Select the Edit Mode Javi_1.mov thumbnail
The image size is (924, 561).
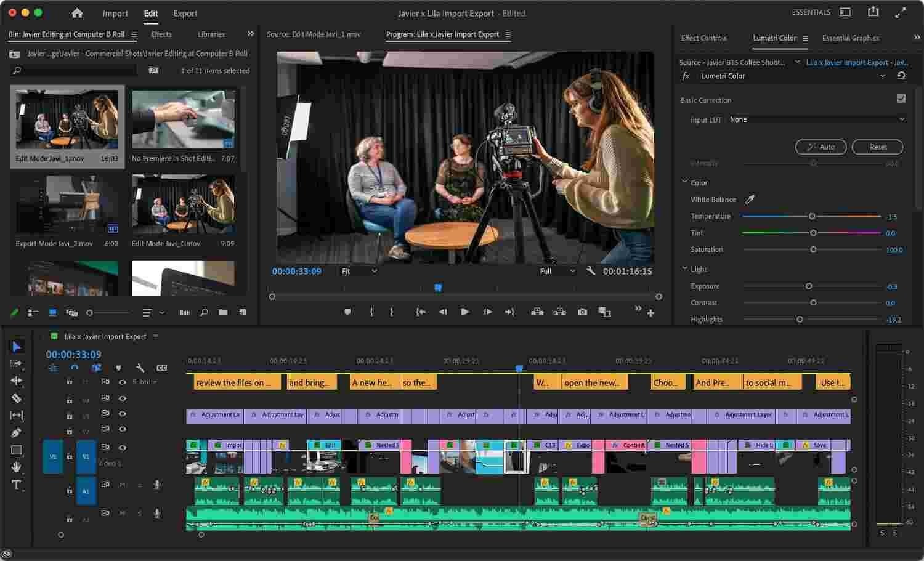coord(67,120)
